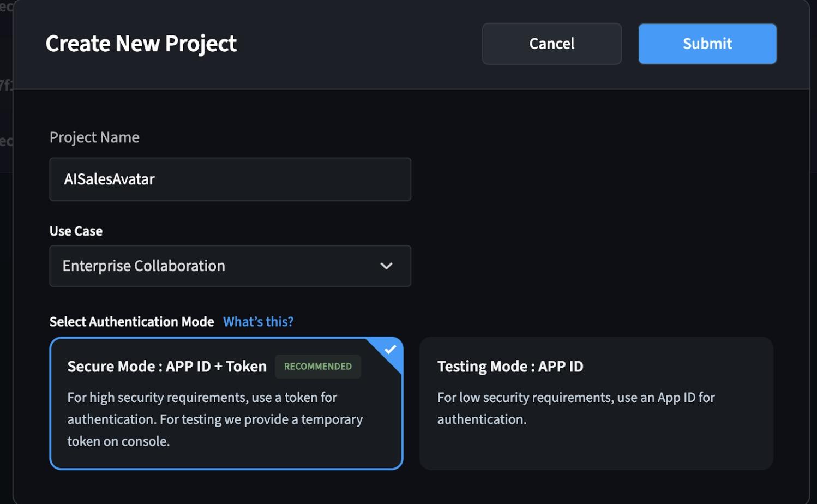Click the Use Case label
Image resolution: width=817 pixels, height=504 pixels.
[76, 231]
